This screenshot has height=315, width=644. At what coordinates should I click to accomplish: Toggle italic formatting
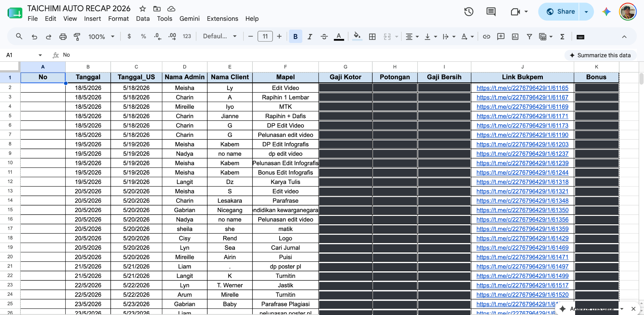pos(310,37)
